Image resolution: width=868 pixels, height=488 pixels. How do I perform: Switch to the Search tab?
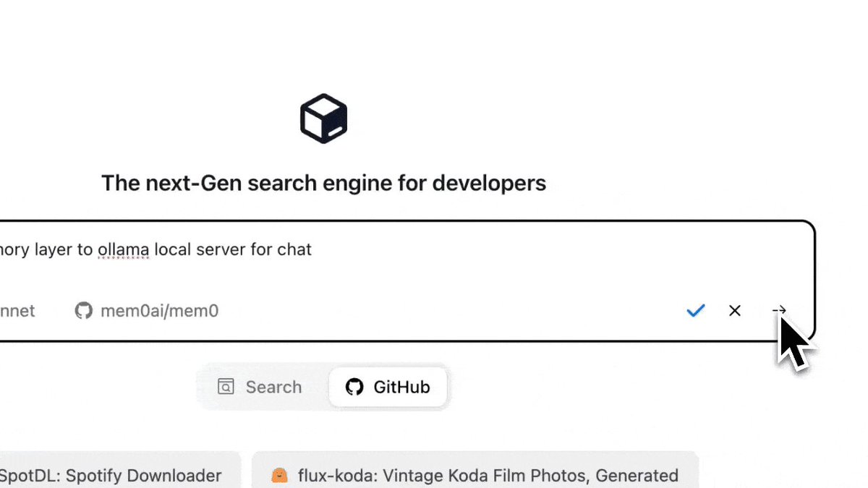click(x=260, y=387)
